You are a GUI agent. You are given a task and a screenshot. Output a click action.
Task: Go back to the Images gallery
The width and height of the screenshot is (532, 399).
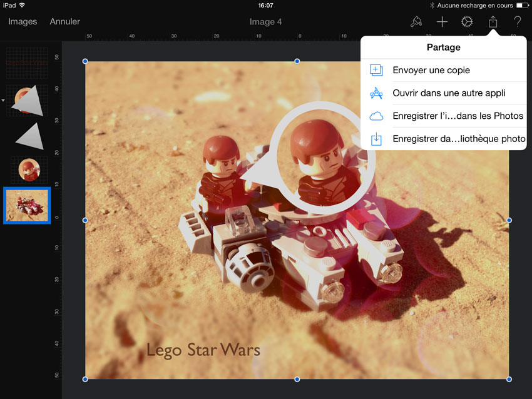click(x=23, y=21)
